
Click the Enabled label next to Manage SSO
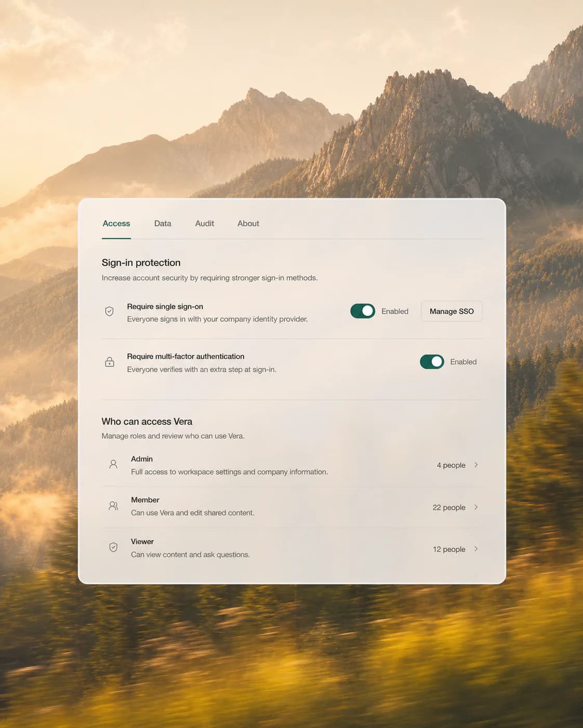coord(395,311)
